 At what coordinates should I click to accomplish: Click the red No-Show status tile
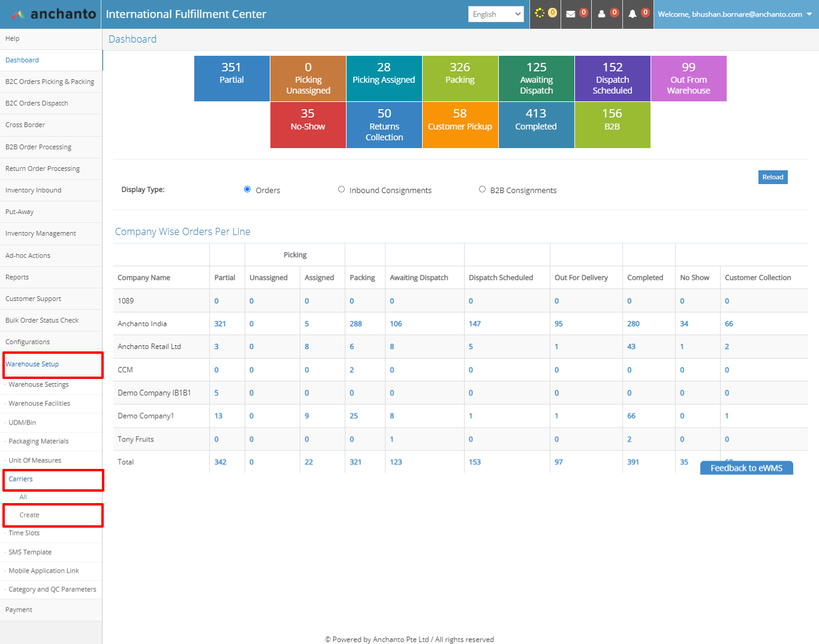coord(308,125)
